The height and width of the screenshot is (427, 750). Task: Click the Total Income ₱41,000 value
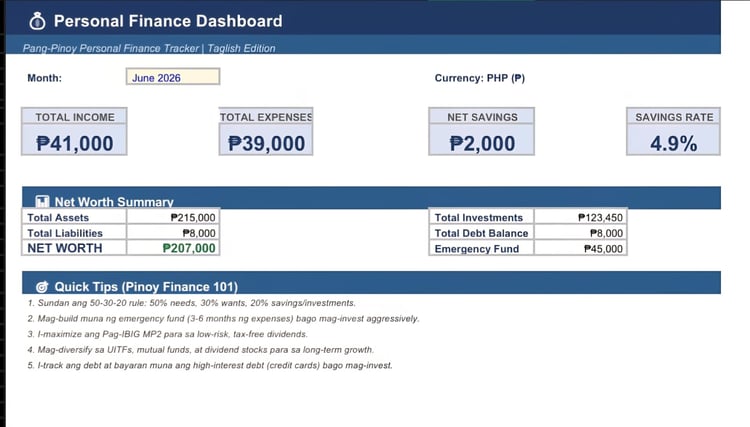(x=75, y=143)
